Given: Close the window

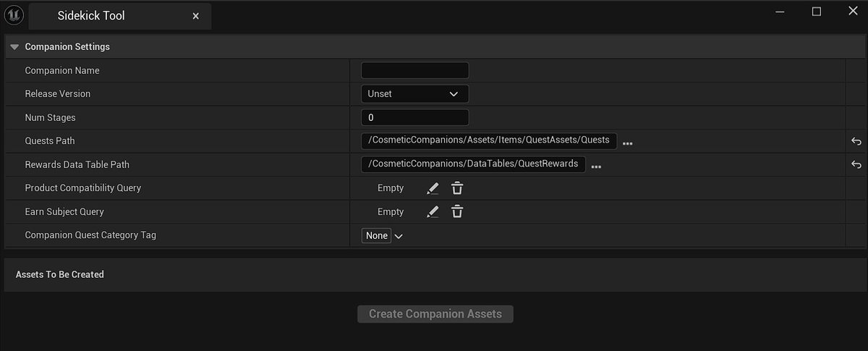Looking at the screenshot, I should click(x=852, y=11).
